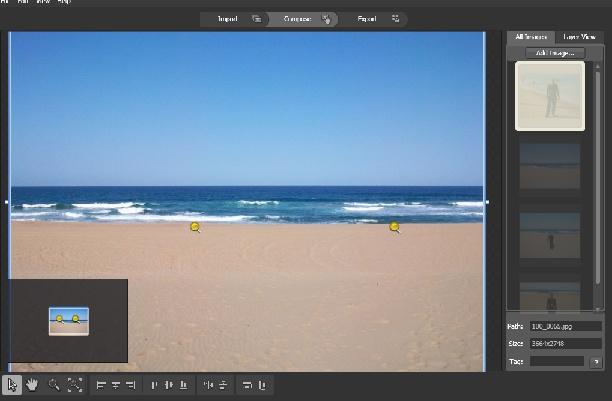The width and height of the screenshot is (612, 401).
Task: Click the left yellow magnifier marker on beach
Action: pyautogui.click(x=195, y=227)
